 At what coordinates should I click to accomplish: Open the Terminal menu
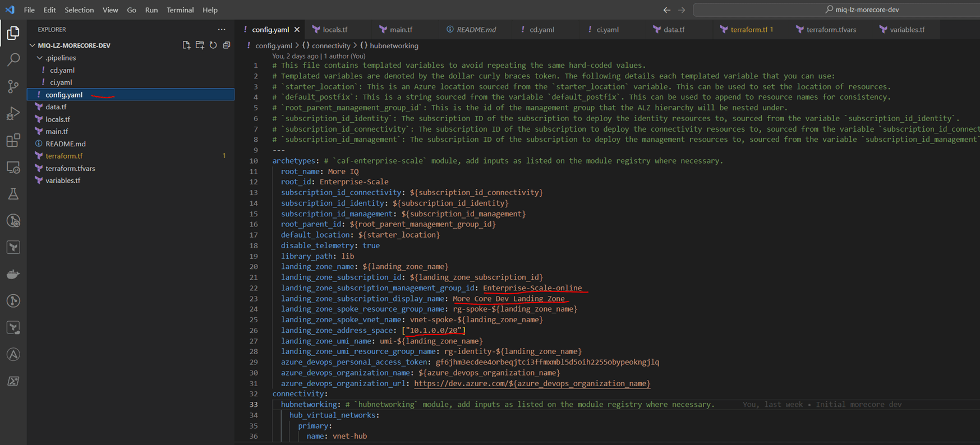(x=180, y=10)
